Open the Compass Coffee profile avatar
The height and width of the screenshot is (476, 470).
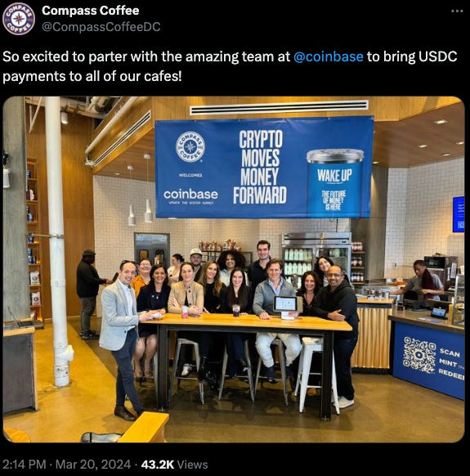[x=19, y=18]
